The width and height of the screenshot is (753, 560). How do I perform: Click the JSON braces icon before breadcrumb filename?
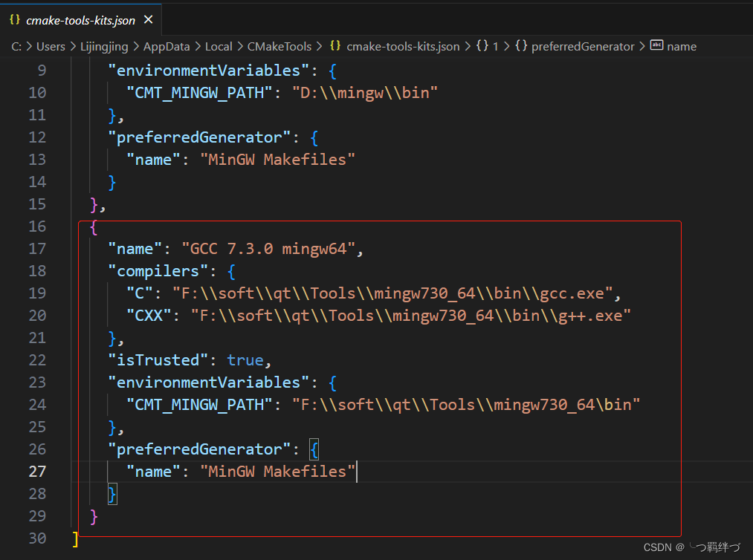point(335,46)
